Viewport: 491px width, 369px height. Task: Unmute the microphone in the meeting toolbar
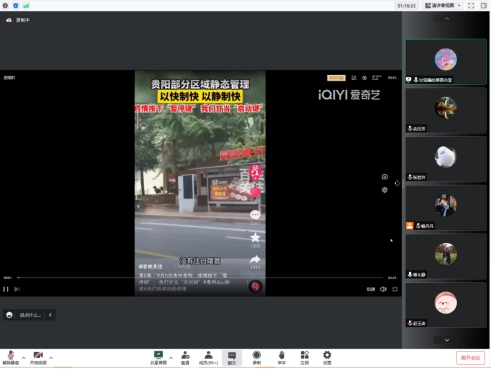[x=11, y=358]
